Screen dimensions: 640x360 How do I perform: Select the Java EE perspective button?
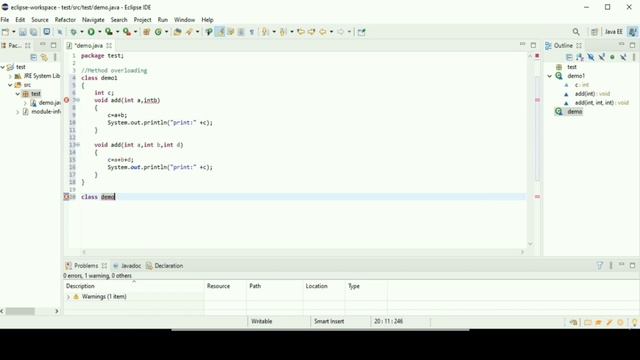(x=613, y=32)
